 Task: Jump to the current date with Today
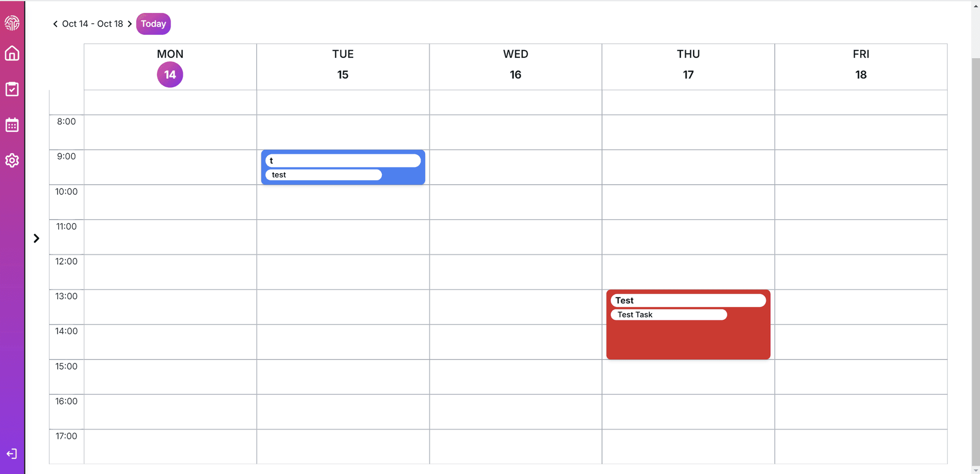[x=153, y=23]
